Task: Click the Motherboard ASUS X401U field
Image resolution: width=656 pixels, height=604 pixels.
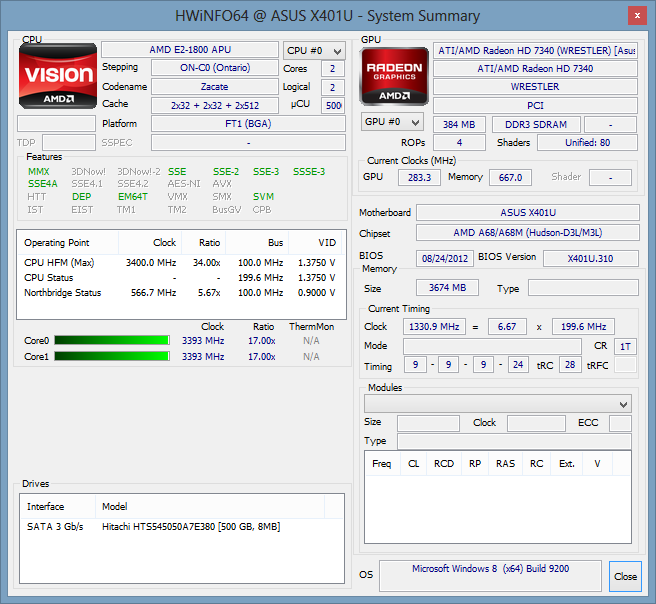Action: [528, 212]
